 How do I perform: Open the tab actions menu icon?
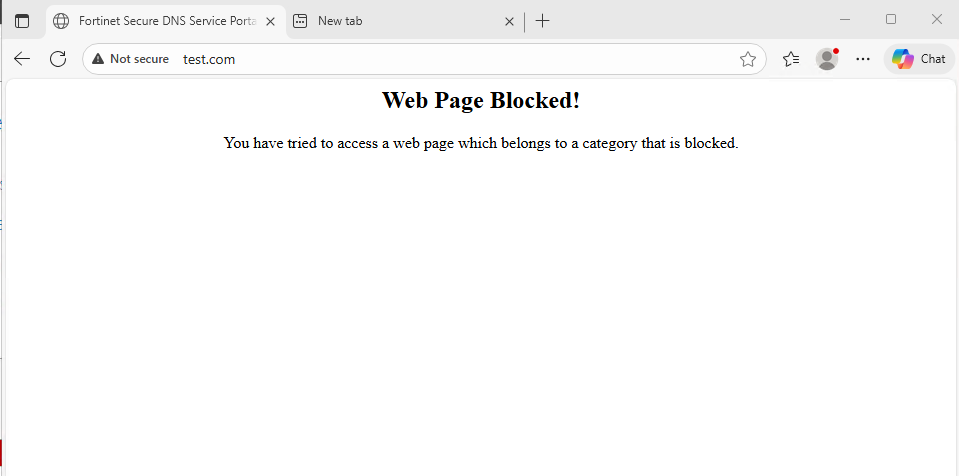click(22, 21)
